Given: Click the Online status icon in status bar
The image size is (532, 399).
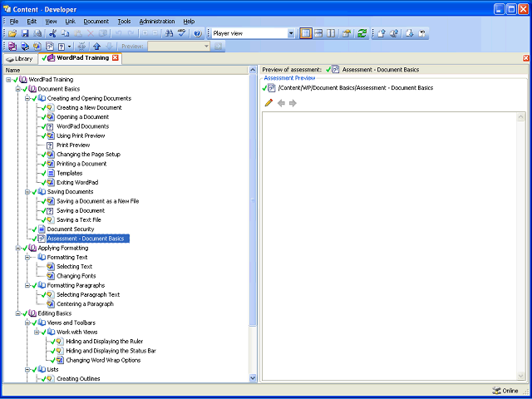Looking at the screenshot, I should click(496, 391).
